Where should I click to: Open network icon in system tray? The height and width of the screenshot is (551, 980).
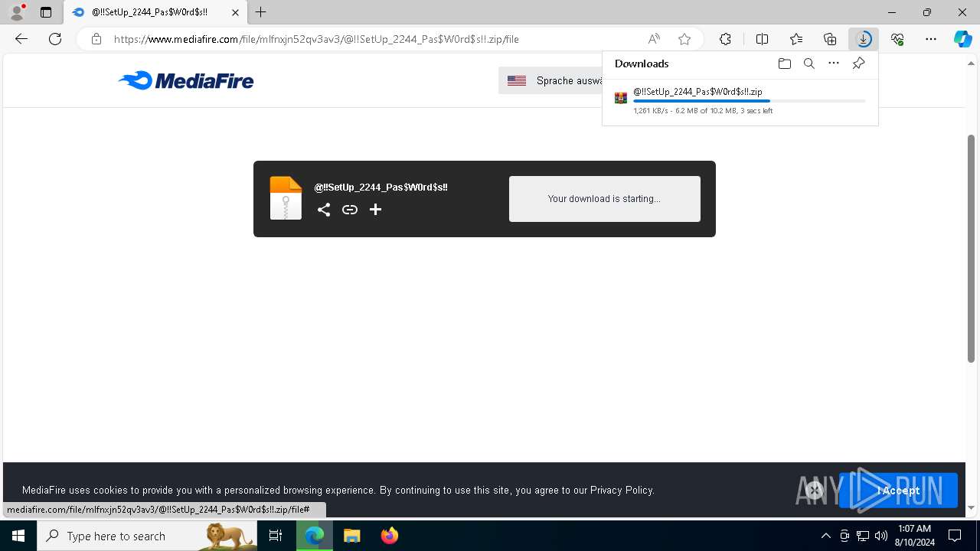(x=863, y=536)
